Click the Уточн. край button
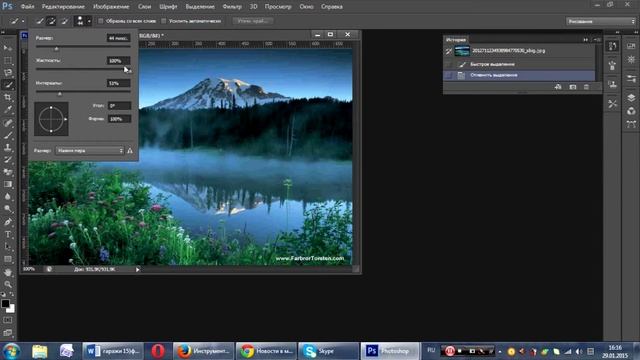Viewport: 640px width, 360px height. click(x=253, y=21)
